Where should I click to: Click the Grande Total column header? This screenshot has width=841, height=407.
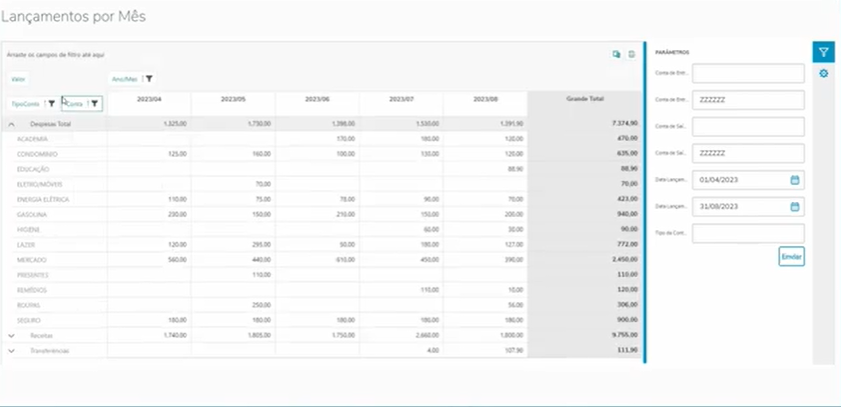[585, 100]
